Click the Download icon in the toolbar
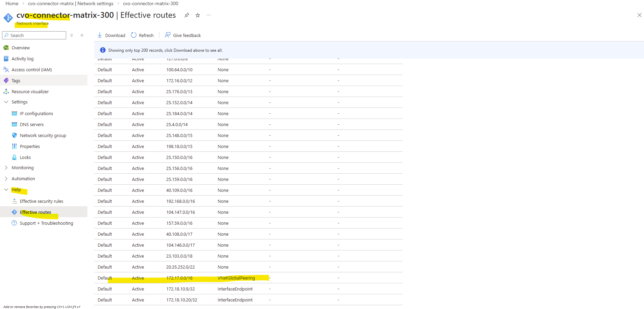644x309 pixels. pyautogui.click(x=100, y=35)
